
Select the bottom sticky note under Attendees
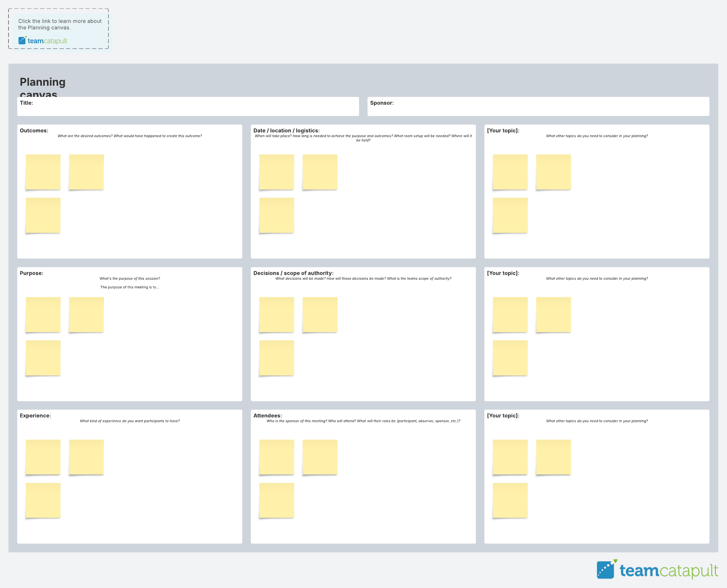tap(277, 500)
